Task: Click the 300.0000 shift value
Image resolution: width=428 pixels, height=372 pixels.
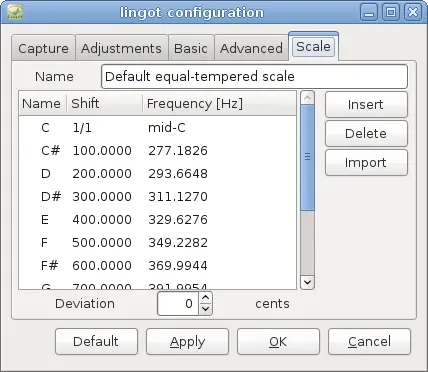Action: click(102, 197)
